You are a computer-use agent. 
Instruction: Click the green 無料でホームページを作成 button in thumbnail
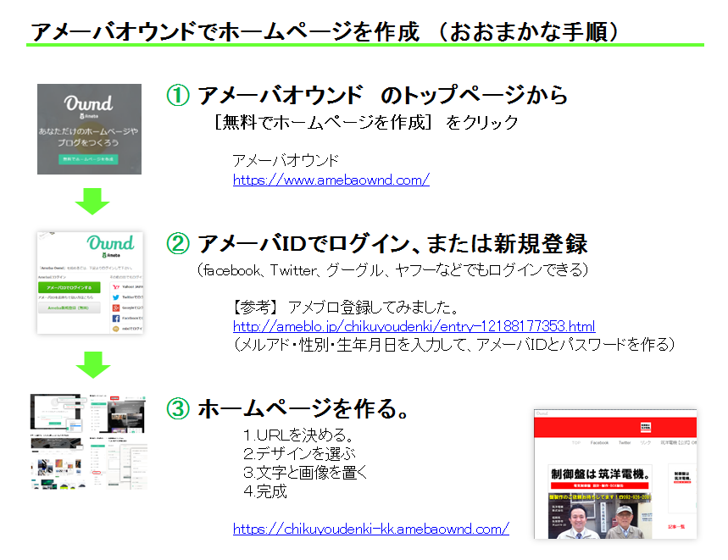point(88,158)
